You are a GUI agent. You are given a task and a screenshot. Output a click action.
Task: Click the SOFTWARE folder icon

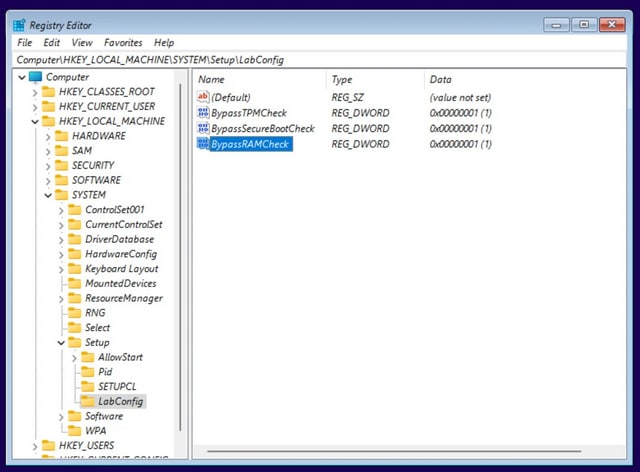(x=62, y=180)
